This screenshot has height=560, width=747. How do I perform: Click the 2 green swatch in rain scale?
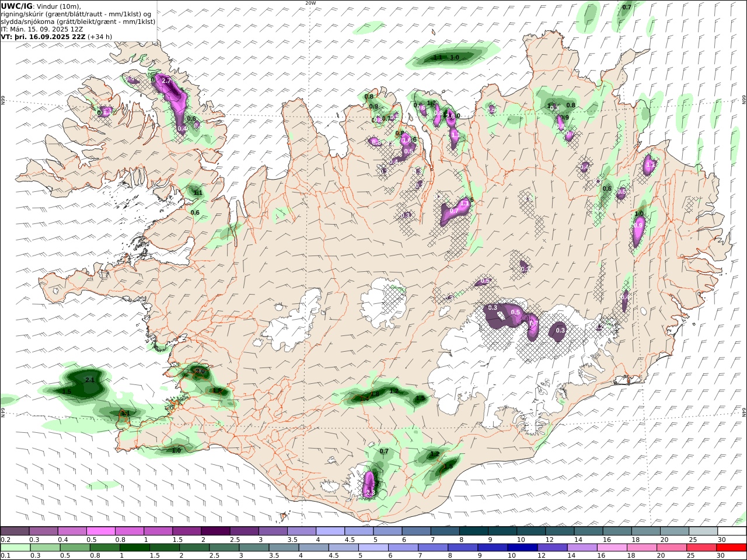point(194,548)
